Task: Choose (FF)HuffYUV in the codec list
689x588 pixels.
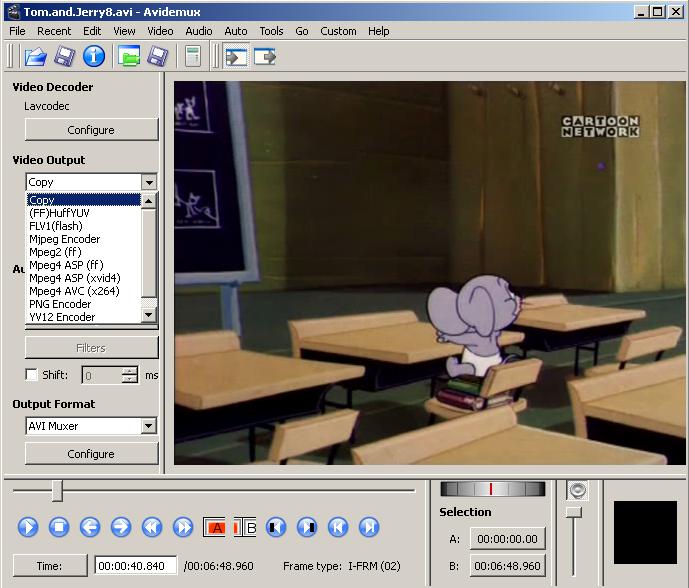Action: pos(84,213)
